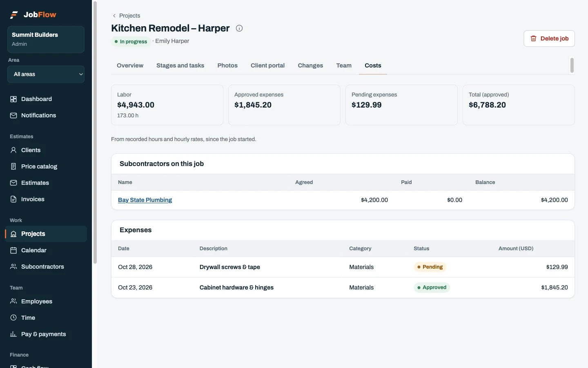Click the Labor cost $4,943.00 value
The width and height of the screenshot is (588, 368).
(x=136, y=105)
